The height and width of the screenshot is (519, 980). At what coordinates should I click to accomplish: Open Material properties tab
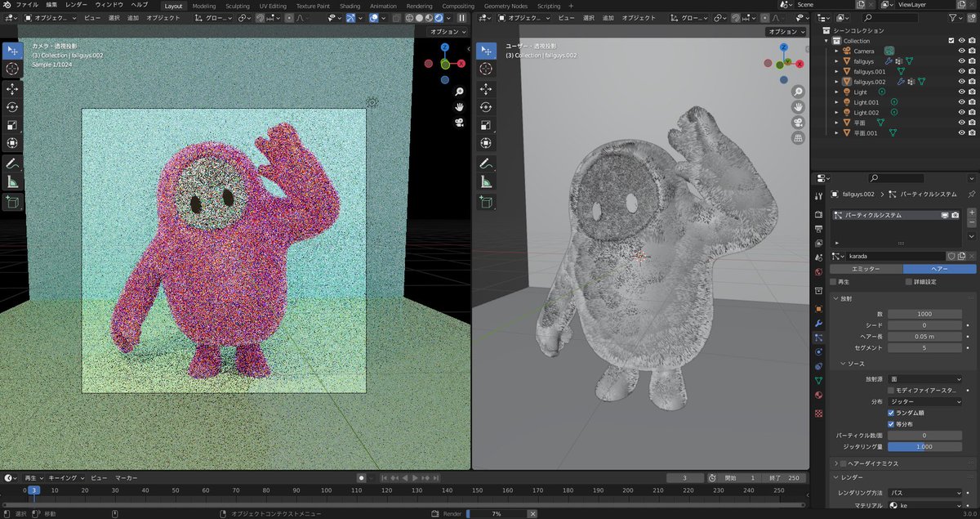818,396
